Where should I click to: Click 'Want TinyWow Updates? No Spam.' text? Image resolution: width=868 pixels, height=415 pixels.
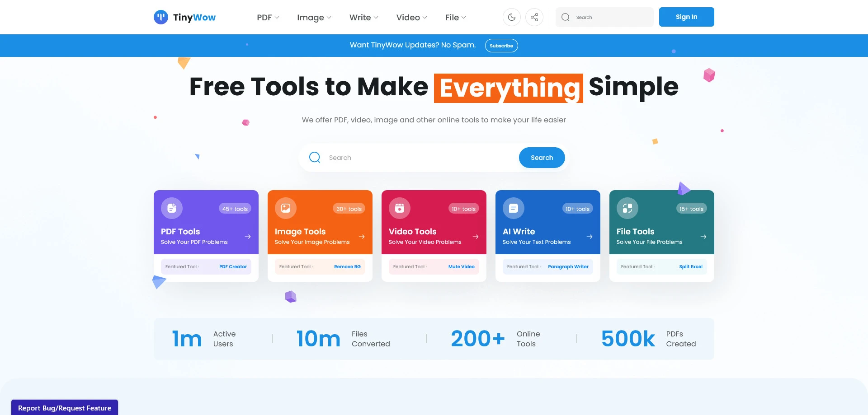(413, 45)
